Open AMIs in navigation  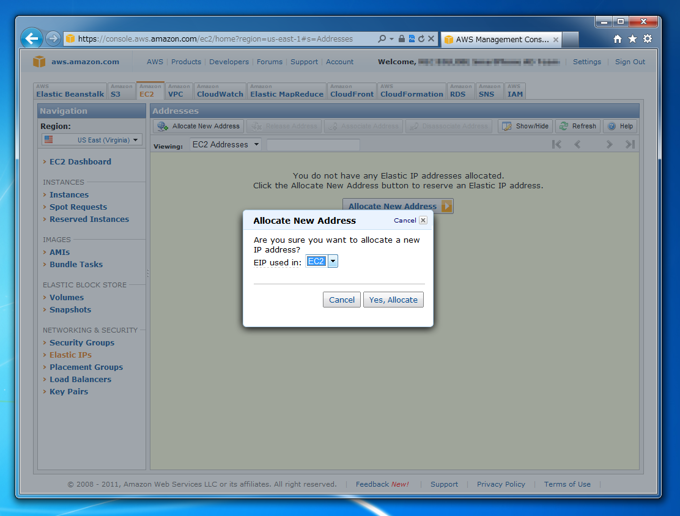[x=59, y=252]
